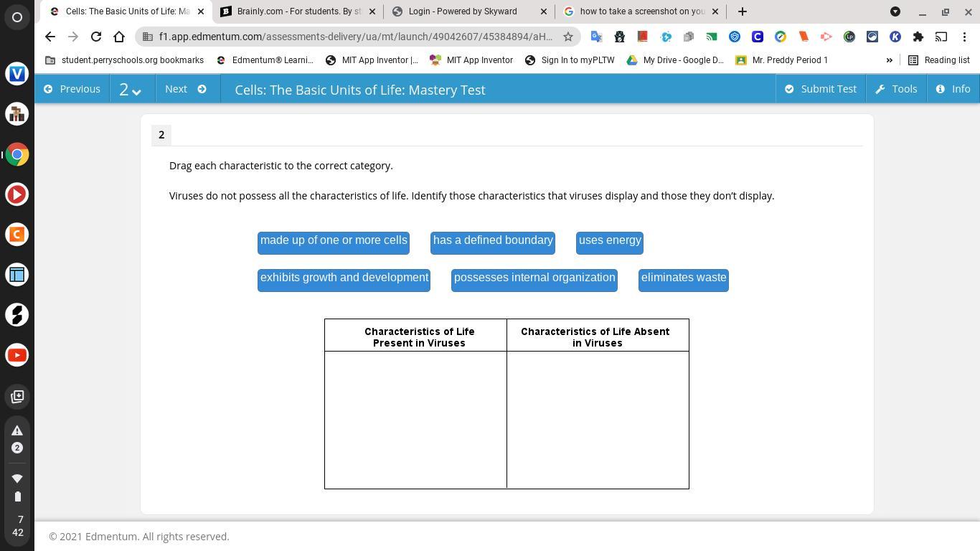The height and width of the screenshot is (551, 980).
Task: Go to the Next question
Action: (x=186, y=89)
